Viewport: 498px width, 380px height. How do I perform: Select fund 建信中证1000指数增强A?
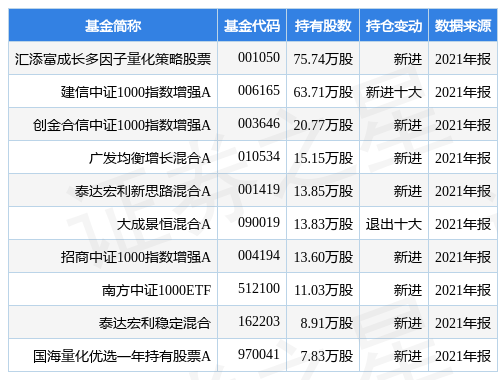click(x=136, y=92)
